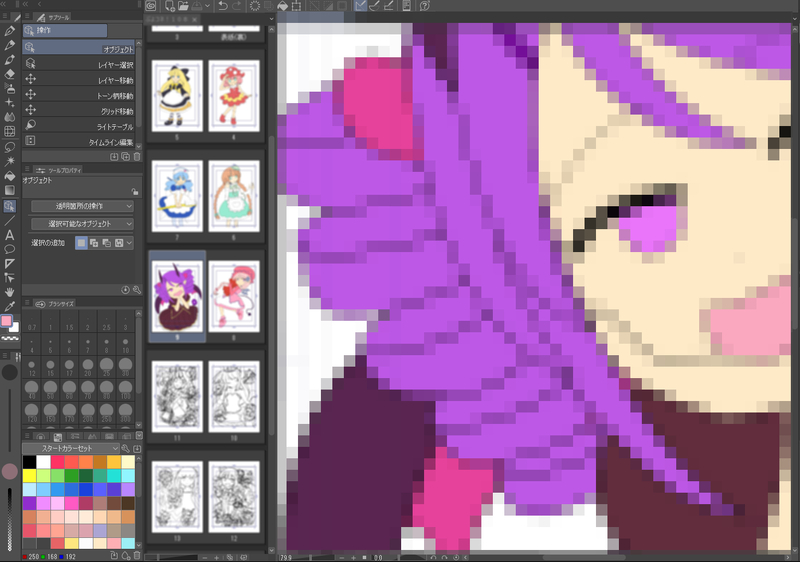Image resolution: width=800 pixels, height=562 pixels.
Task: Select remove from selection mode button
Action: [107, 243]
